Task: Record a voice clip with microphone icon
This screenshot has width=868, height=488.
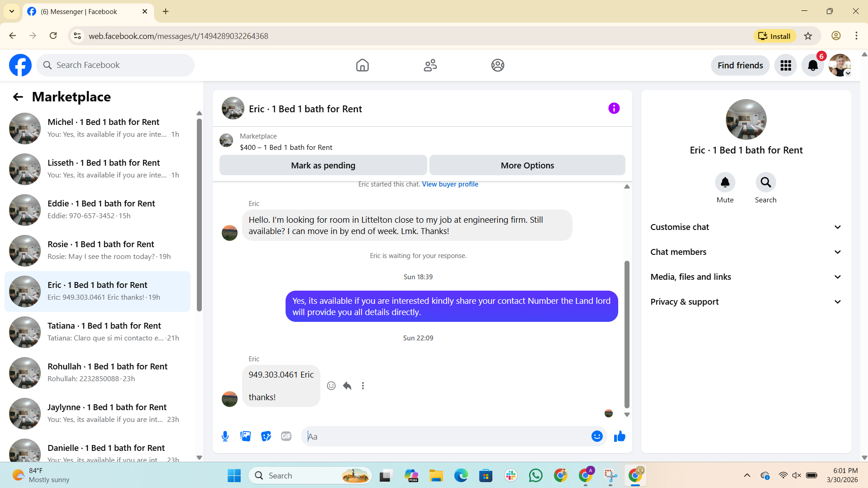Action: 225,436
